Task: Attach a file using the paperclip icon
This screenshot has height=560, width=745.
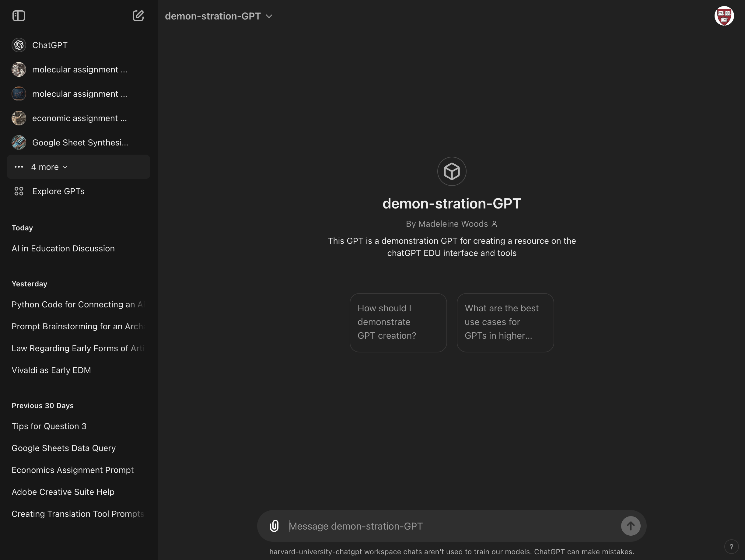Action: pos(274,526)
